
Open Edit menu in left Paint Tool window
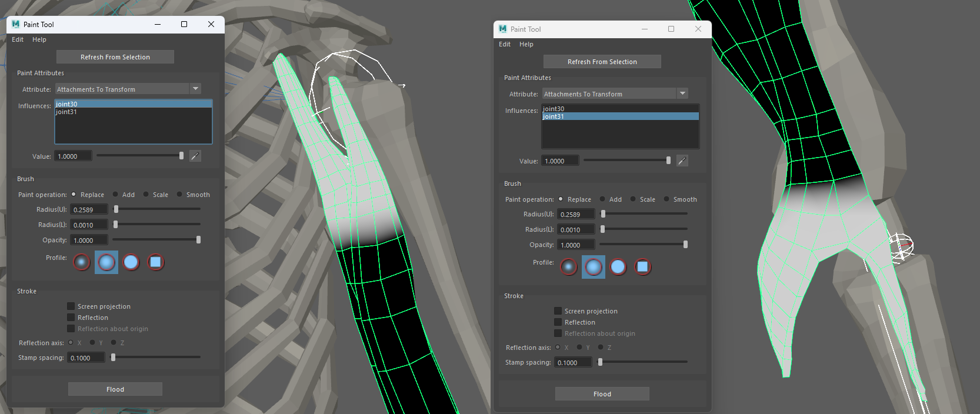coord(18,39)
